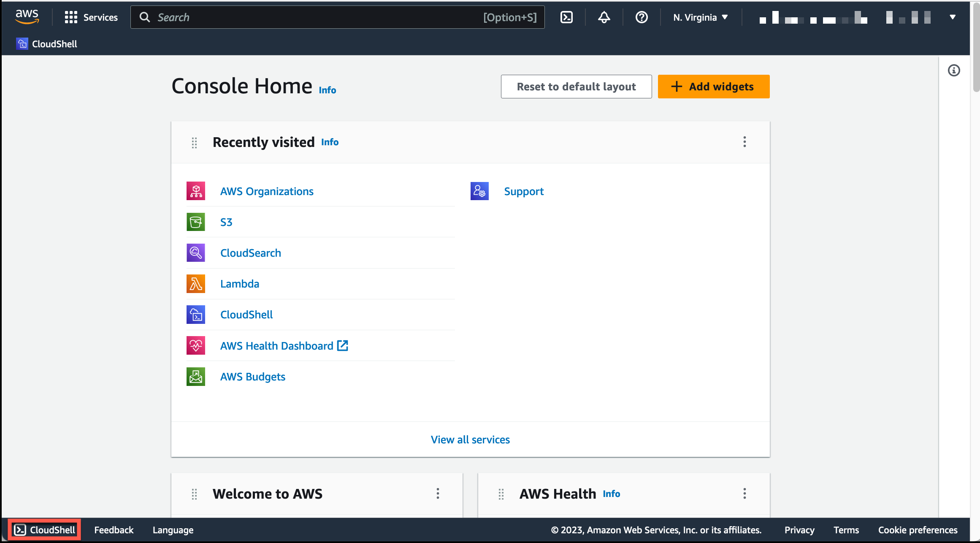Click Add widgets button
This screenshot has height=543, width=980.
713,86
